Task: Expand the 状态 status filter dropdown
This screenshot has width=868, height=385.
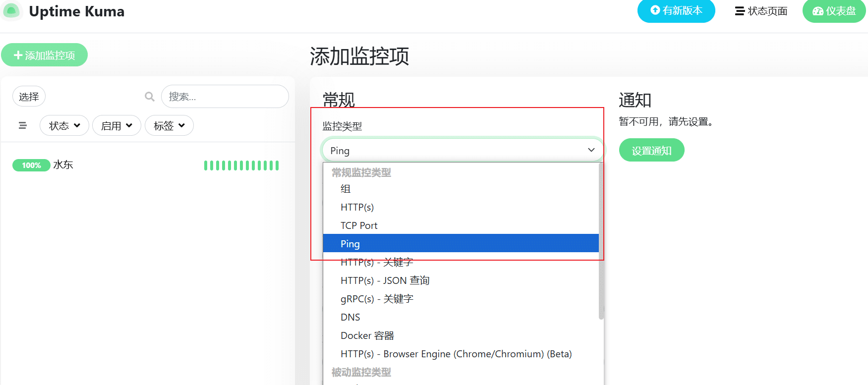Action: tap(64, 125)
